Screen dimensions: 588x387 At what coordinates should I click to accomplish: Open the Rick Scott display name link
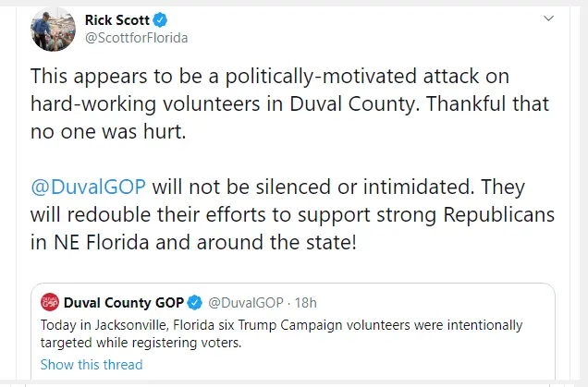(x=116, y=20)
